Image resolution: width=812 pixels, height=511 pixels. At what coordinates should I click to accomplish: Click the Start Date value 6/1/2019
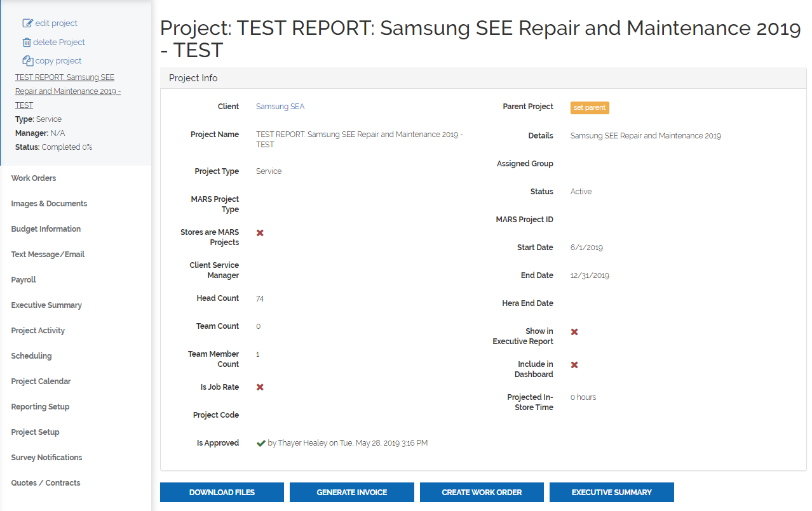coord(586,248)
